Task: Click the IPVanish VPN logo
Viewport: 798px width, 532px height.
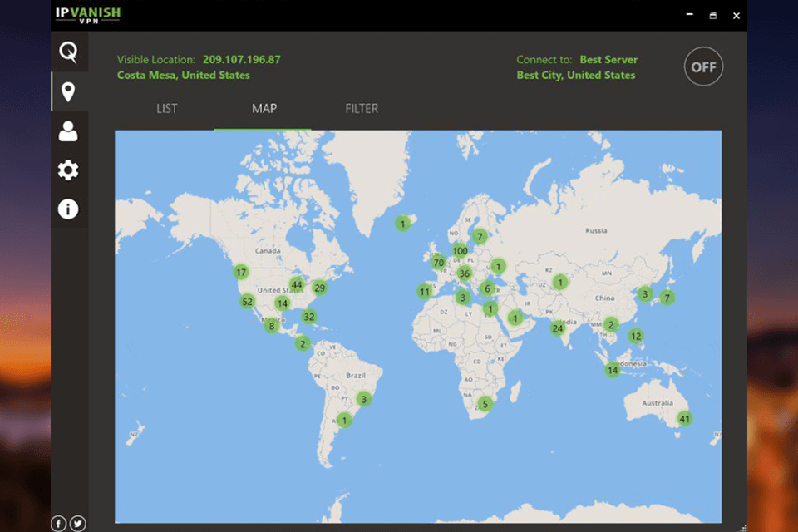Action: click(88, 14)
